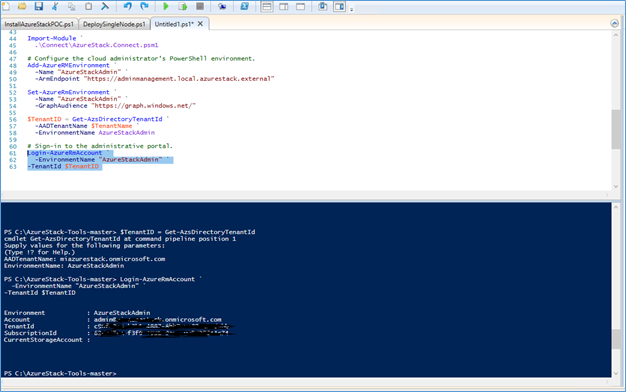Toggle the command add-on pane
Image resolution: width=626 pixels, height=392 pixels.
click(x=339, y=6)
